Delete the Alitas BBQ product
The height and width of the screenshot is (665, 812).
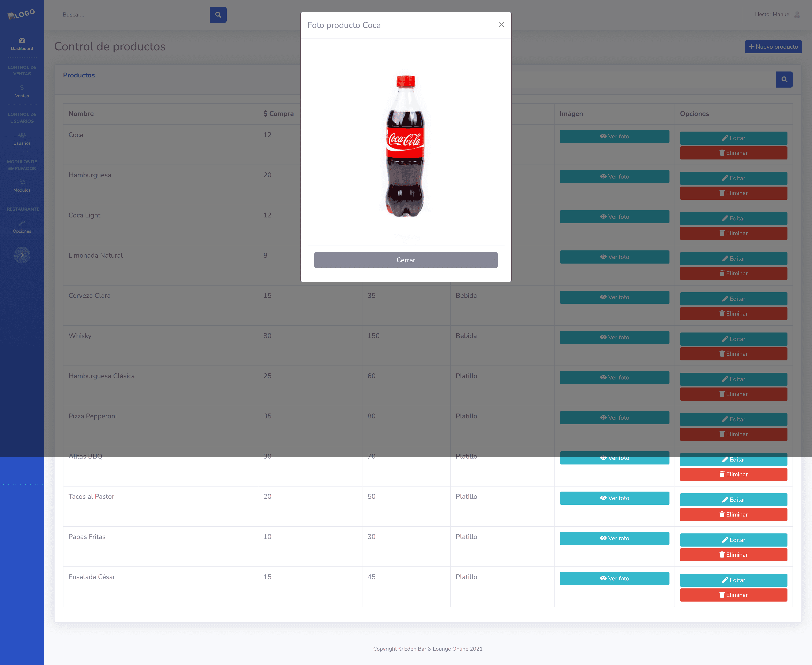(734, 475)
